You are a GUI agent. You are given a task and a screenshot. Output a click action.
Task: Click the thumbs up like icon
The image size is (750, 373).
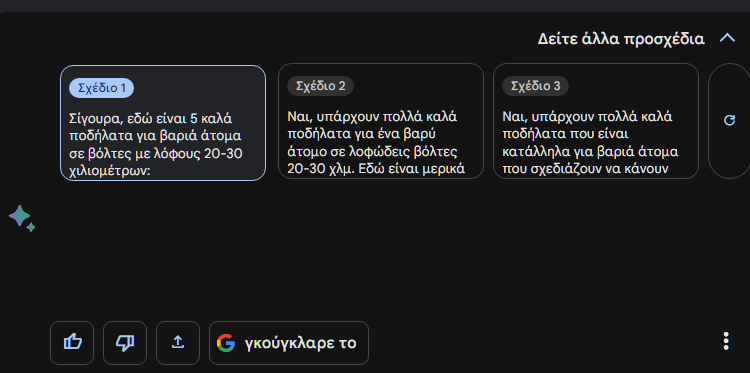pyautogui.click(x=72, y=342)
